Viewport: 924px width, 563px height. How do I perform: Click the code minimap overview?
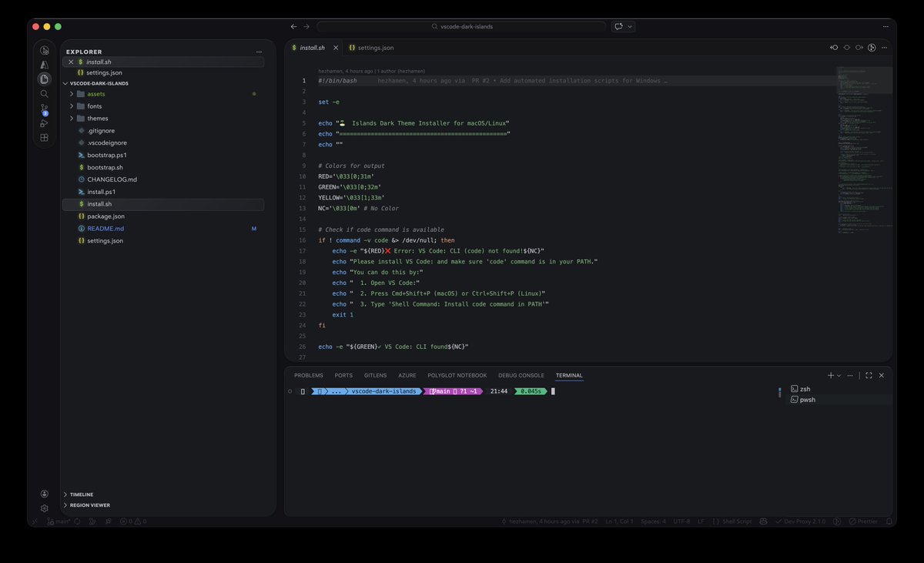click(x=865, y=150)
